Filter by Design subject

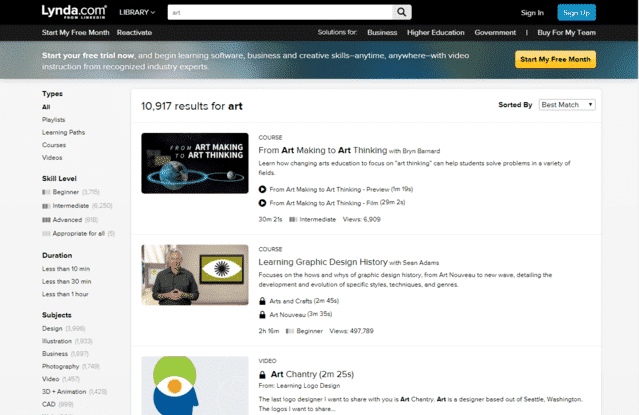pyautogui.click(x=52, y=328)
